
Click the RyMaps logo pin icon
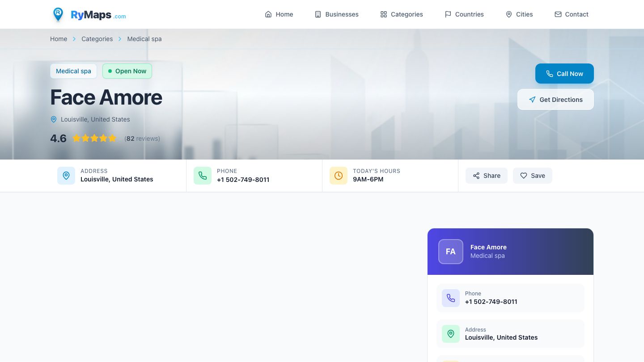(58, 14)
